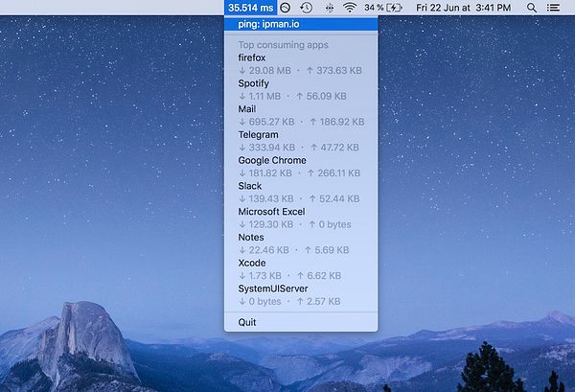Quit the ping monitor app
Screen dimensions: 575x392
[247, 322]
